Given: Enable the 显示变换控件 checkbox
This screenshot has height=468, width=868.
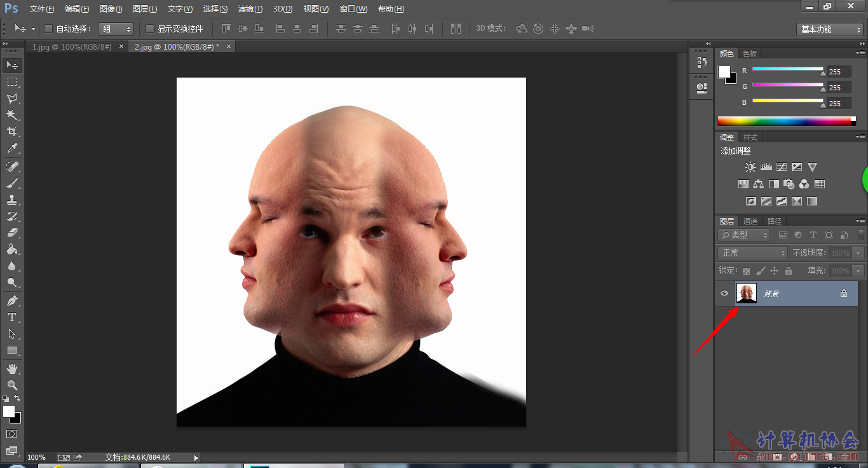Looking at the screenshot, I should 150,29.
